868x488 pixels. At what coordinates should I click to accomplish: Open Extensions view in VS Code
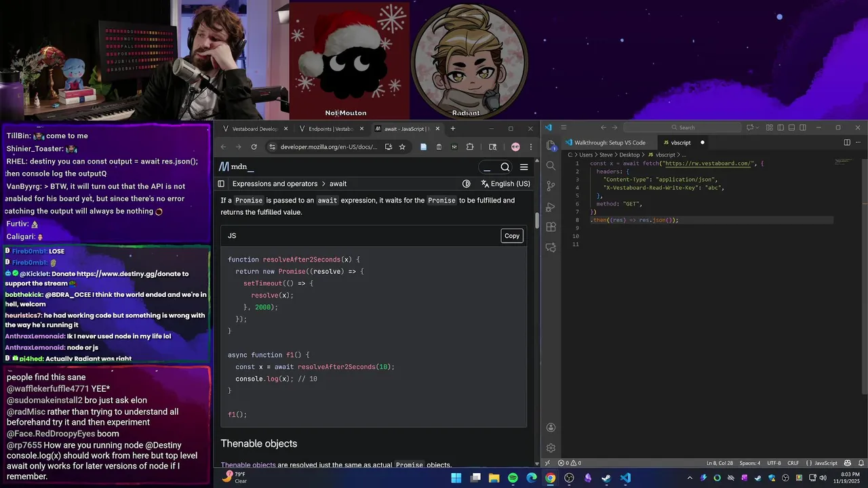[551, 227]
